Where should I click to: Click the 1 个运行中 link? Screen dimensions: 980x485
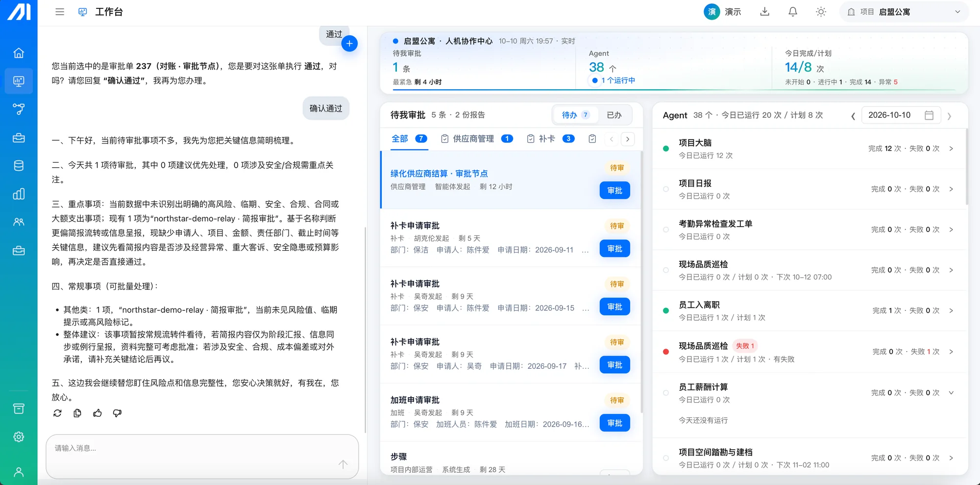[617, 80]
